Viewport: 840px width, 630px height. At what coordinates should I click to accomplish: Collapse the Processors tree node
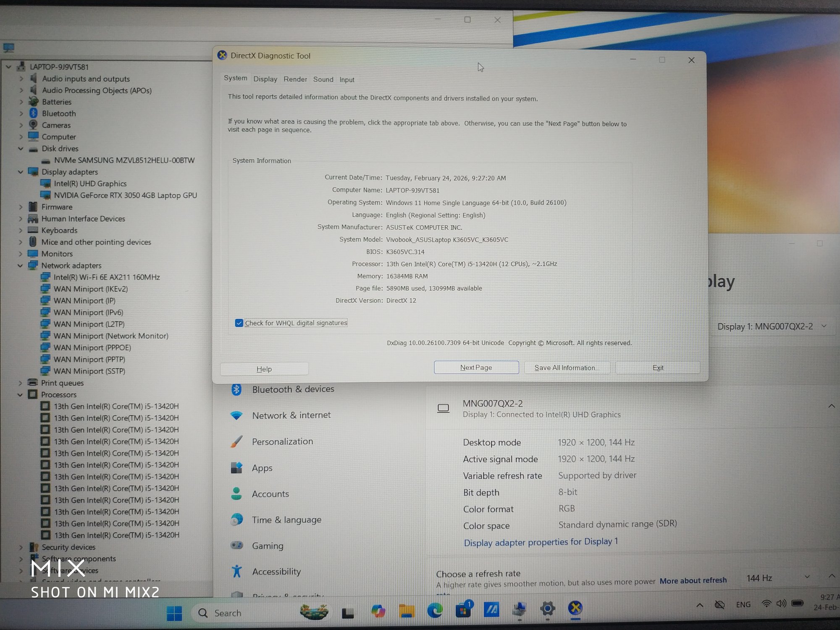(x=20, y=394)
